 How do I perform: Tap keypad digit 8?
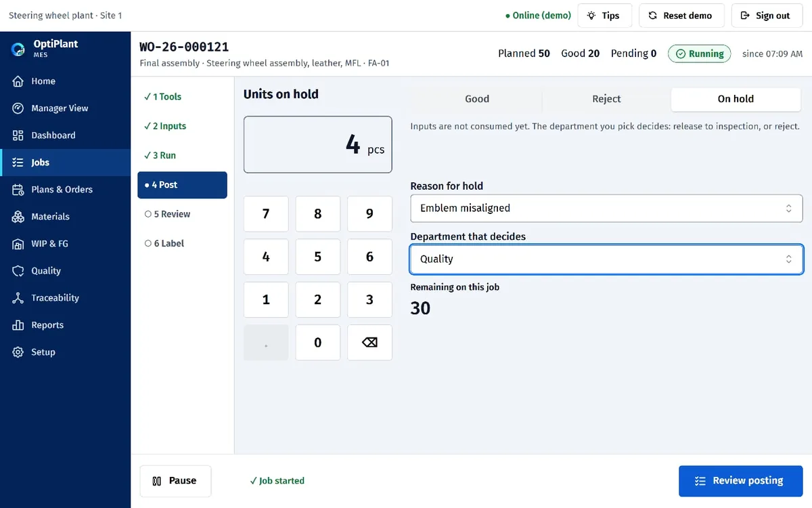pos(318,214)
